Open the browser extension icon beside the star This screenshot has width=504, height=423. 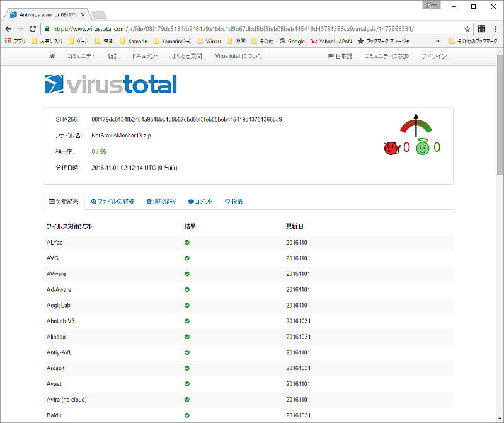481,29
